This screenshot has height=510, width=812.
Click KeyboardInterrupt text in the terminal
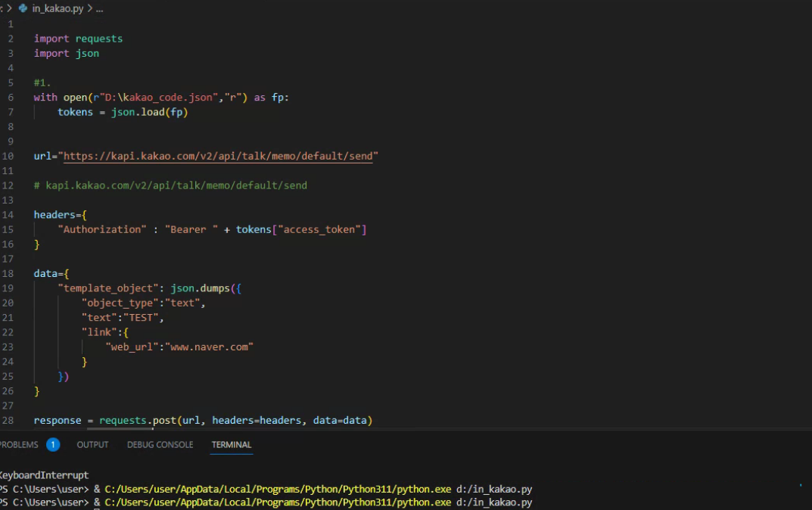coord(45,474)
